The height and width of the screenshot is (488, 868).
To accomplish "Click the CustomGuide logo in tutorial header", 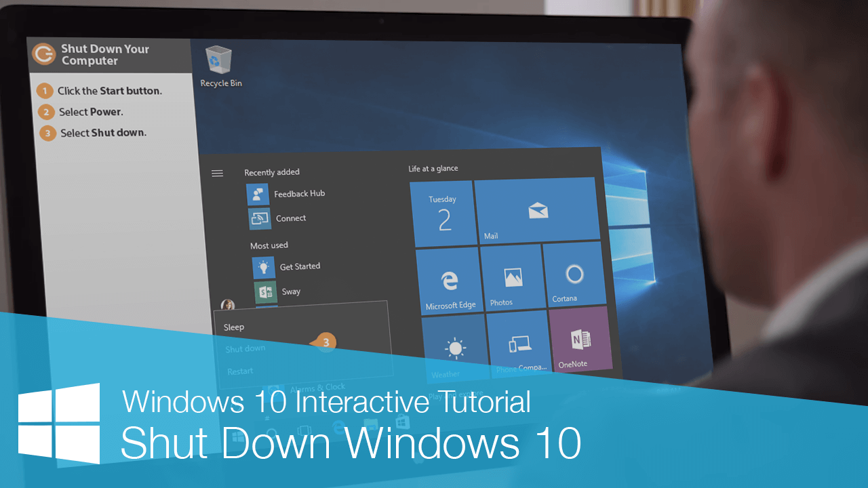I will [x=44, y=54].
